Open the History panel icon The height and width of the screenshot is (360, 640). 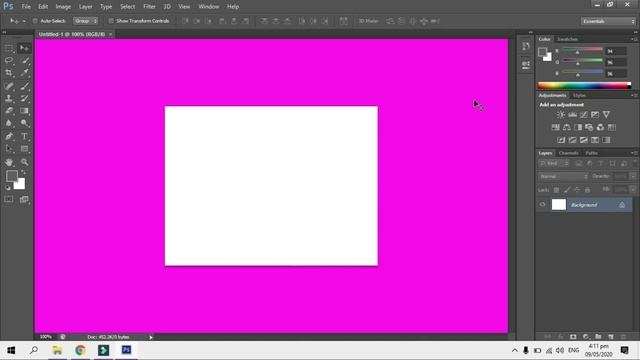point(526,46)
